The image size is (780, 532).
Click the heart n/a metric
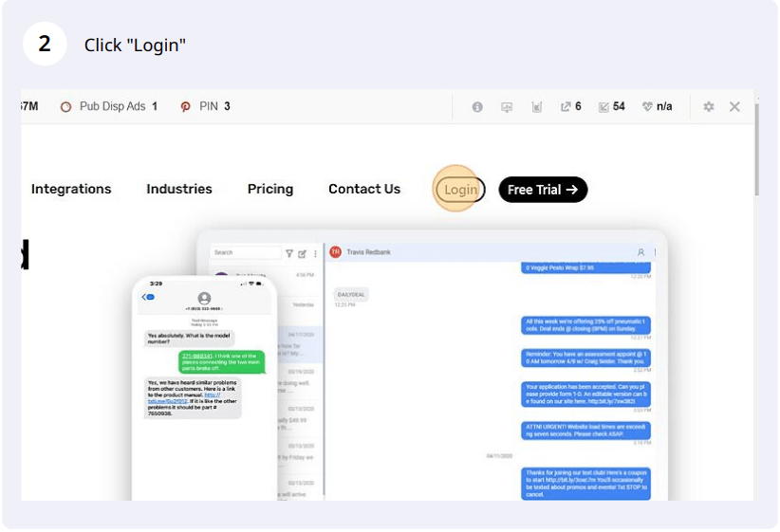[657, 106]
